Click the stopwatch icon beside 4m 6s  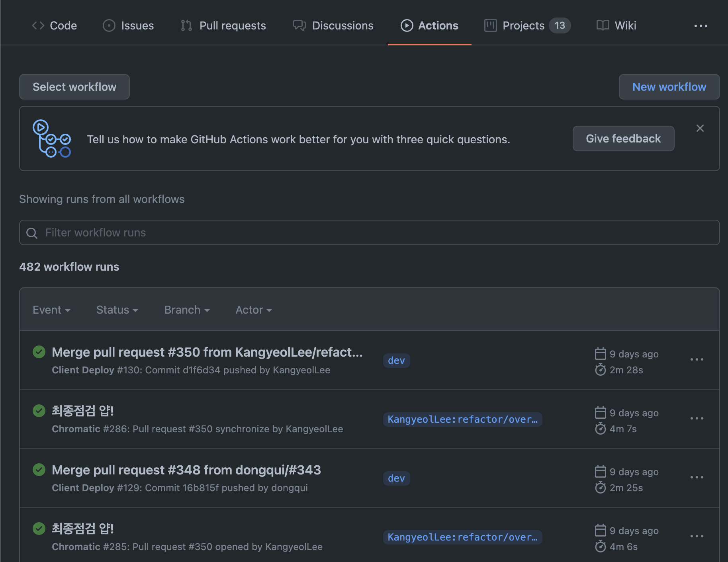point(601,546)
